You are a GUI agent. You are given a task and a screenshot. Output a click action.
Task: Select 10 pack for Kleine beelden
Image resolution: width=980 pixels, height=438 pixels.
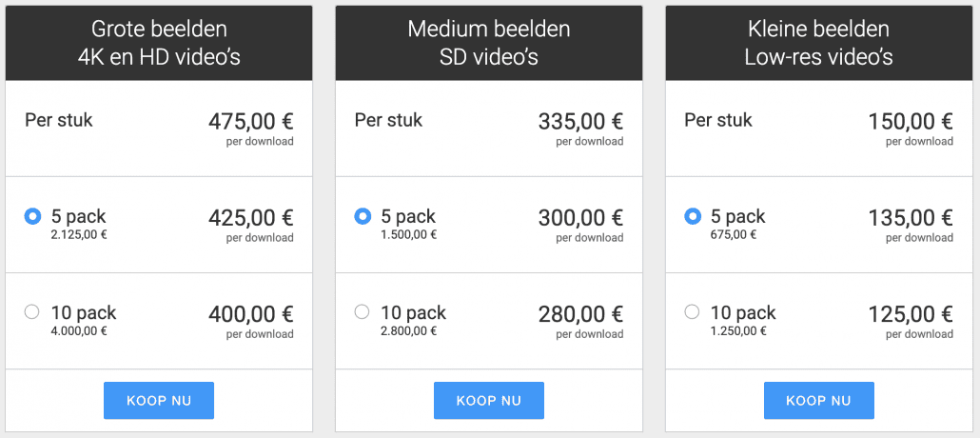(x=692, y=311)
